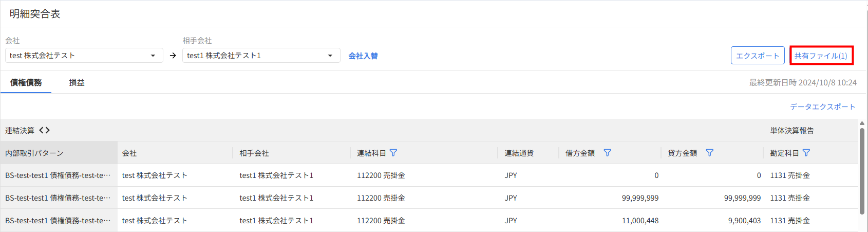Click the arrow icon between company selectors

[173, 56]
